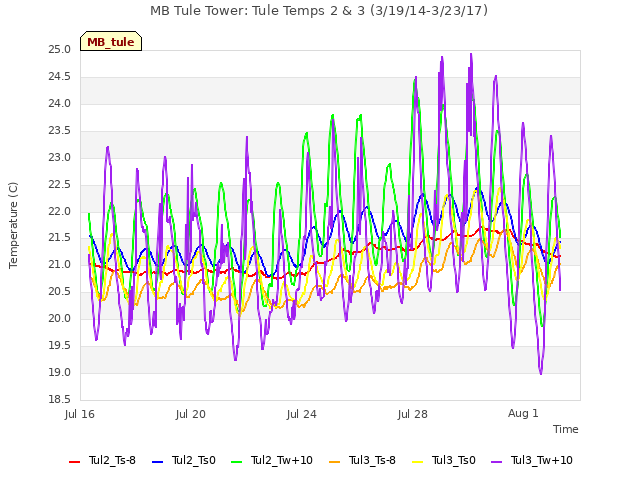Click the red Tul2_Ts-8 legend swatch
640x480 pixels.
(x=75, y=462)
